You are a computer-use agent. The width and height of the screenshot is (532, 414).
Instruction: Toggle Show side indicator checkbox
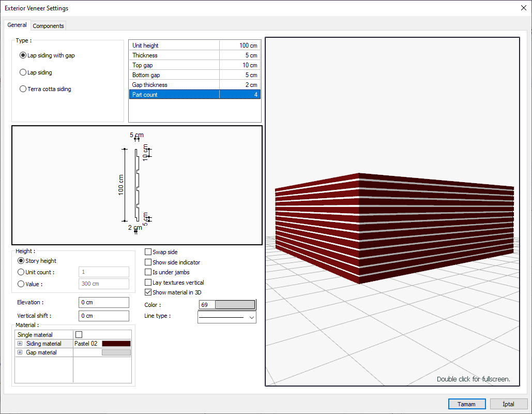pos(148,262)
